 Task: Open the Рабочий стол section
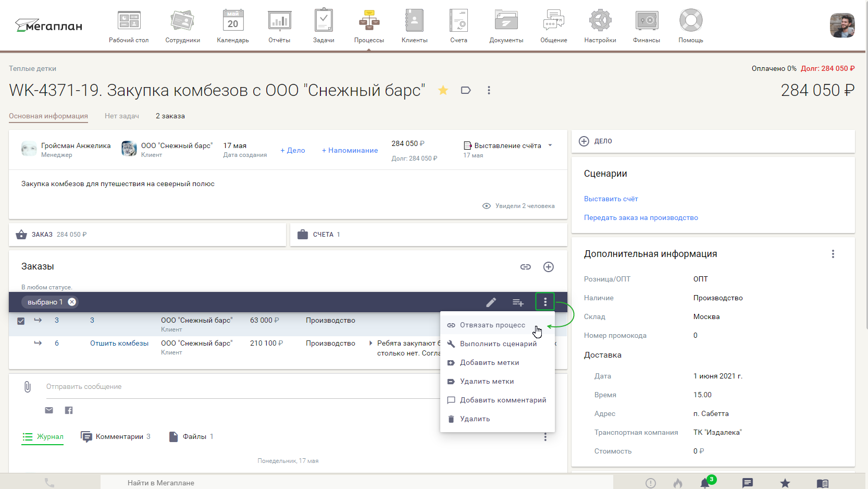(x=129, y=26)
